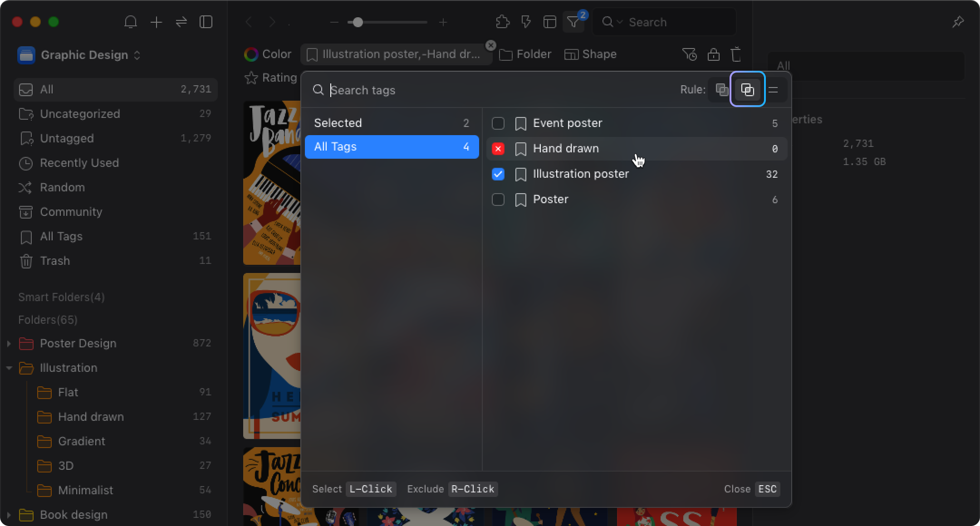Expand the Illustration folder tree
The image size is (980, 526).
pyautogui.click(x=9, y=367)
